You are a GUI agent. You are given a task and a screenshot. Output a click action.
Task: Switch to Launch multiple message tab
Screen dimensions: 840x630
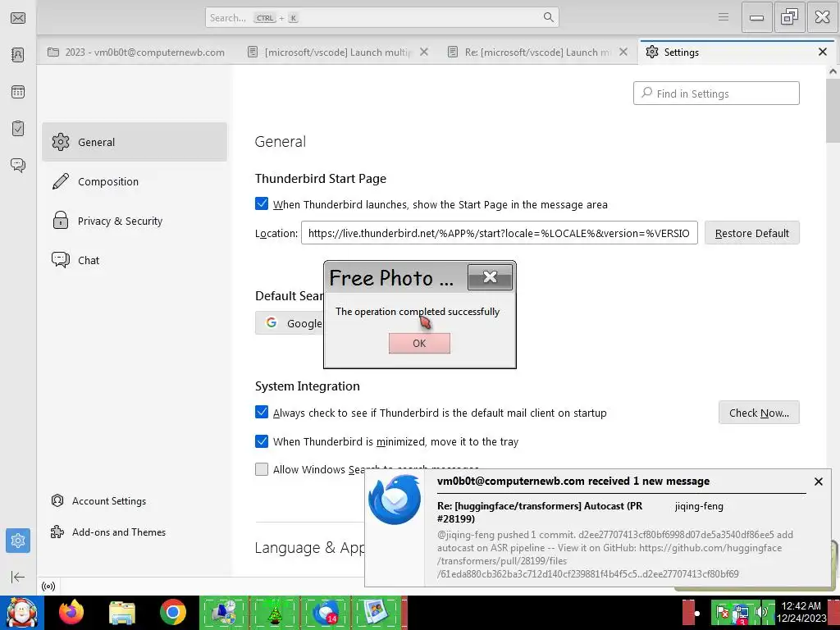click(x=339, y=52)
